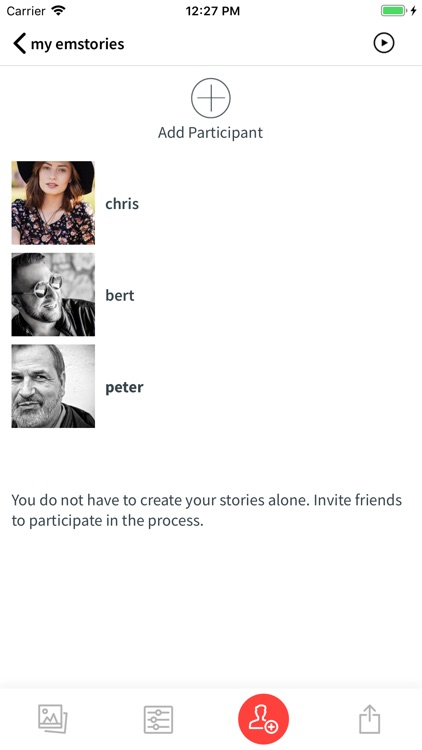Select participant name chris
The image size is (422, 750).
point(122,203)
